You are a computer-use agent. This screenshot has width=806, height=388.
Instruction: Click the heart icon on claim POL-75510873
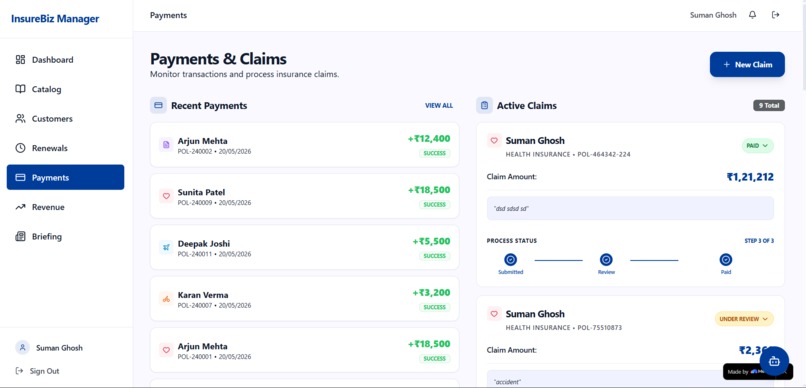pos(494,313)
